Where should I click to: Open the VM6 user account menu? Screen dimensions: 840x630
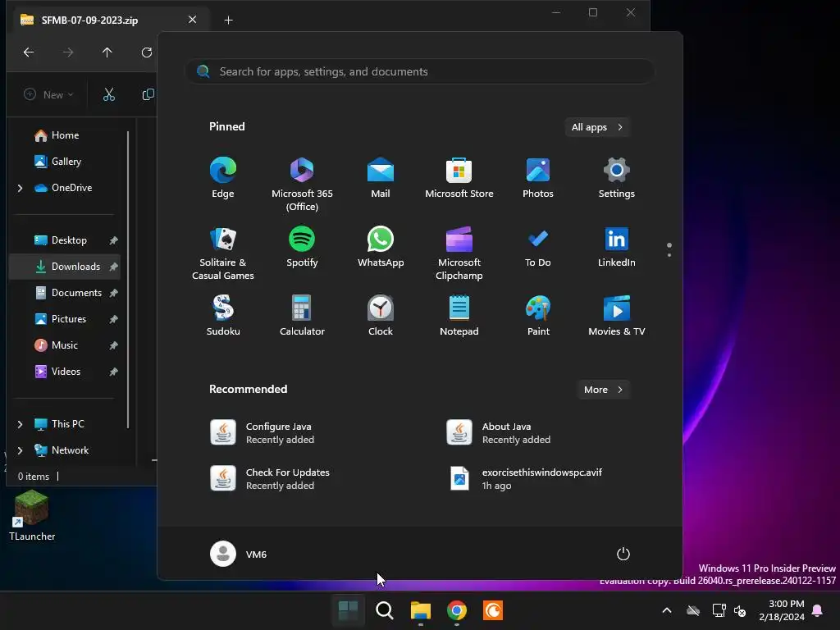(x=239, y=554)
